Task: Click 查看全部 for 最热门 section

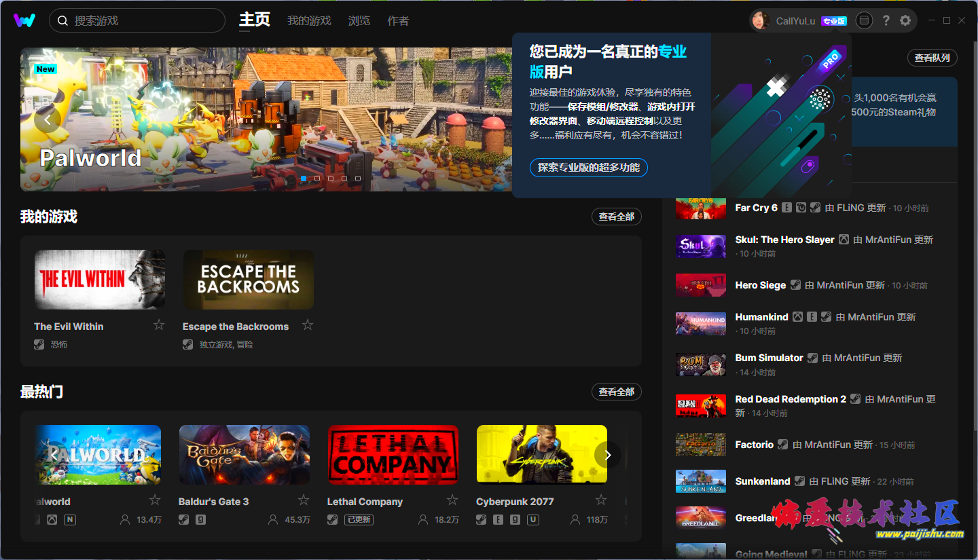Action: (617, 392)
